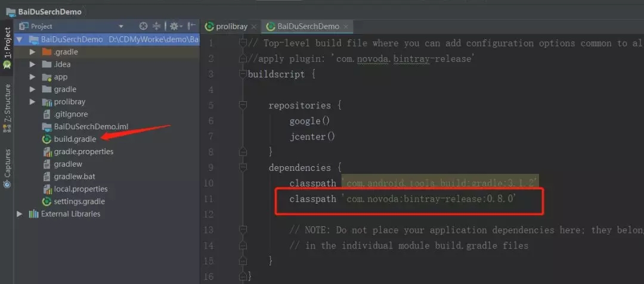Open the 1: Project side tab

[x=7, y=49]
